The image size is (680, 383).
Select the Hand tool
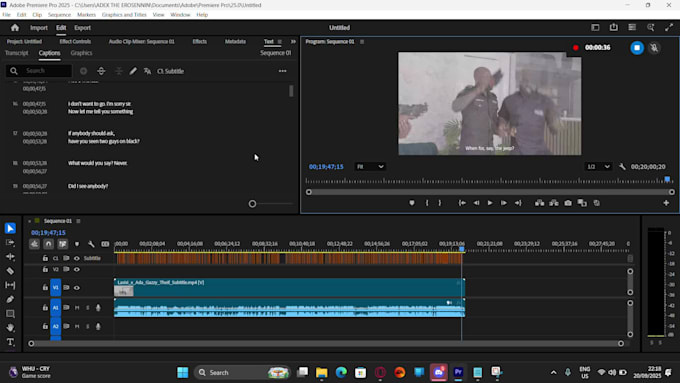tap(10, 327)
